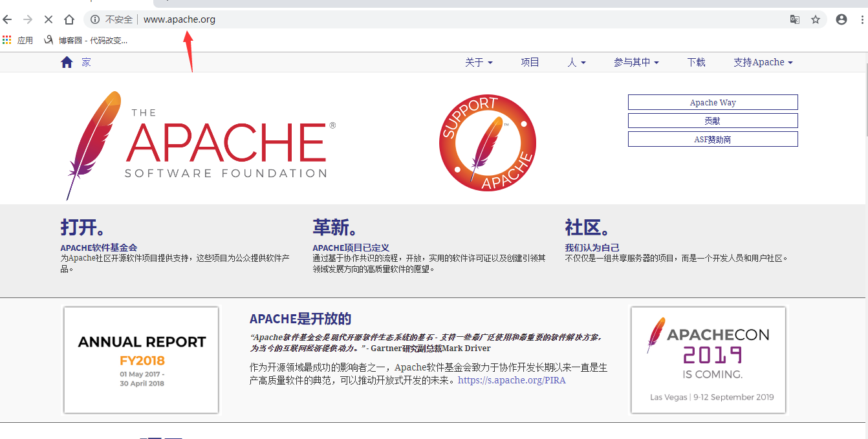Expand the 参与其中 dropdown menu
Screen dimensions: 868x439
[636, 62]
